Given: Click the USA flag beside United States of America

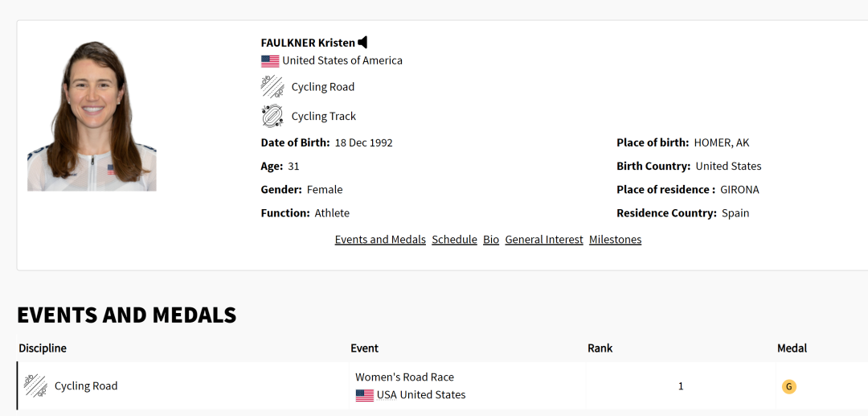Looking at the screenshot, I should tap(270, 61).
